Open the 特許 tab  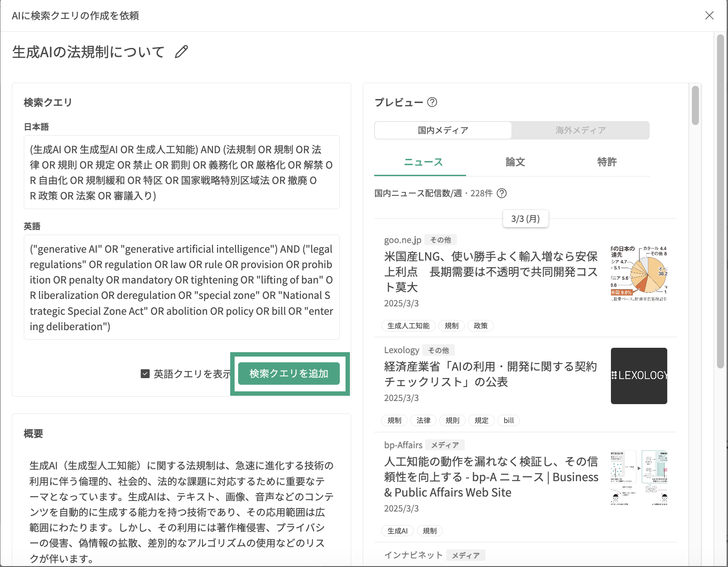tap(607, 162)
